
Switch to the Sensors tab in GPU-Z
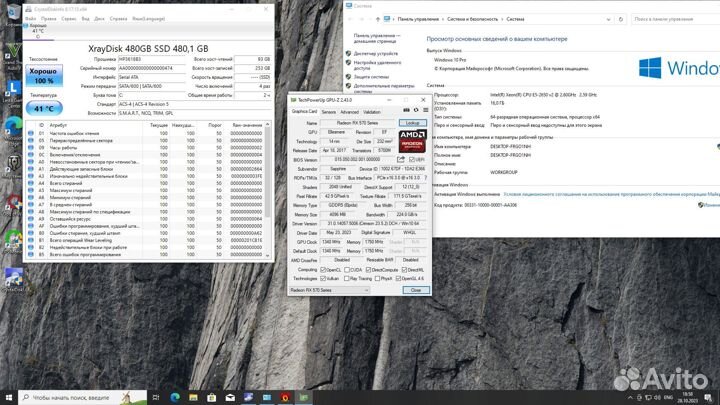pyautogui.click(x=328, y=112)
